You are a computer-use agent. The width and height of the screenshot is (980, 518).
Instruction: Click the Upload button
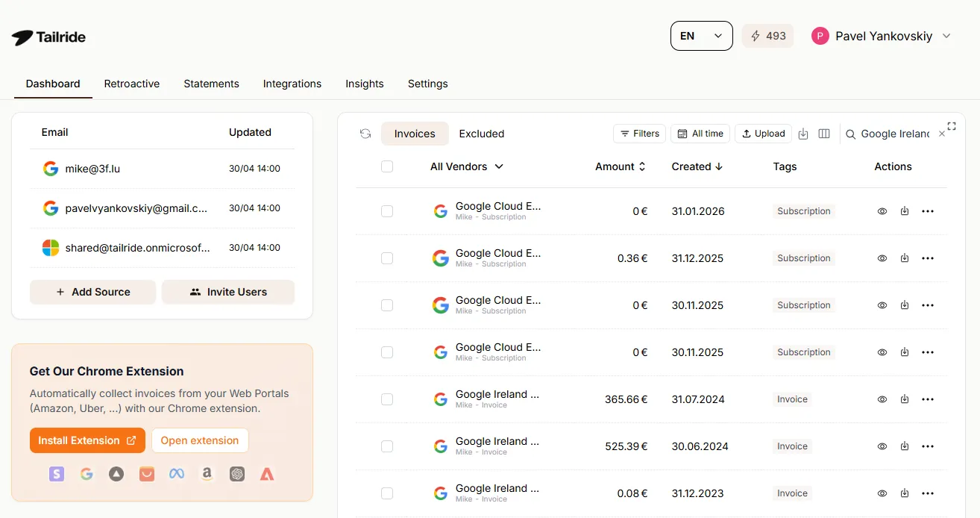point(763,134)
